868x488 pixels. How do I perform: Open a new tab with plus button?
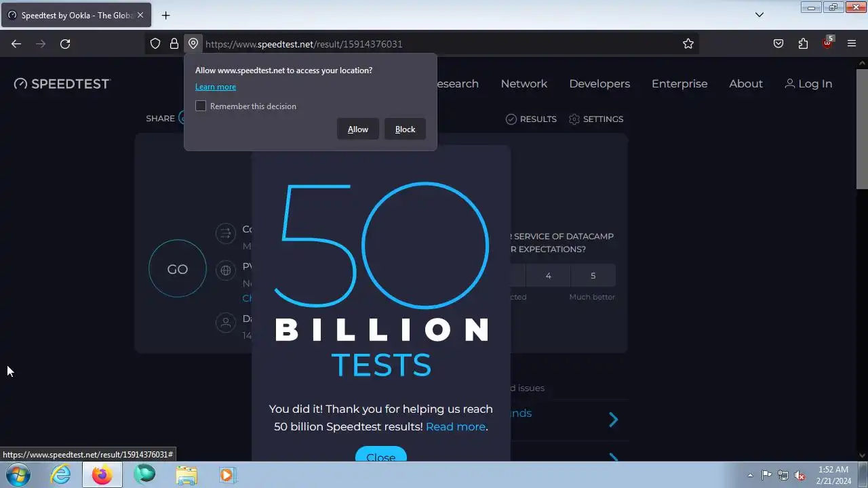point(165,15)
